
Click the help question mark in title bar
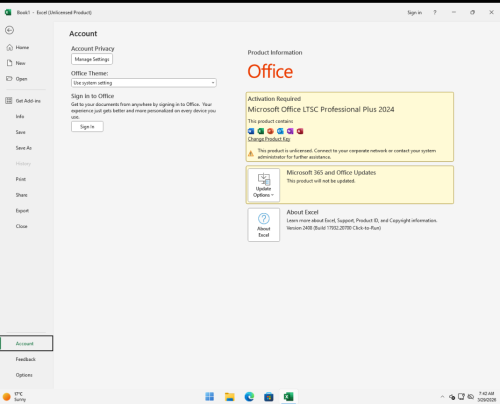pyautogui.click(x=435, y=12)
